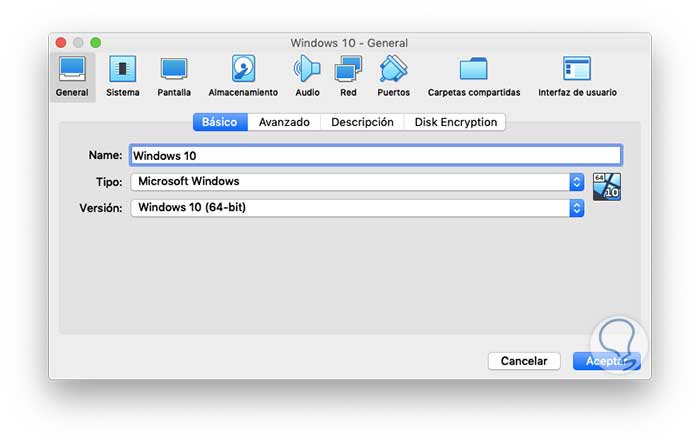
Task: Open the Versión dropdown
Action: tap(357, 207)
